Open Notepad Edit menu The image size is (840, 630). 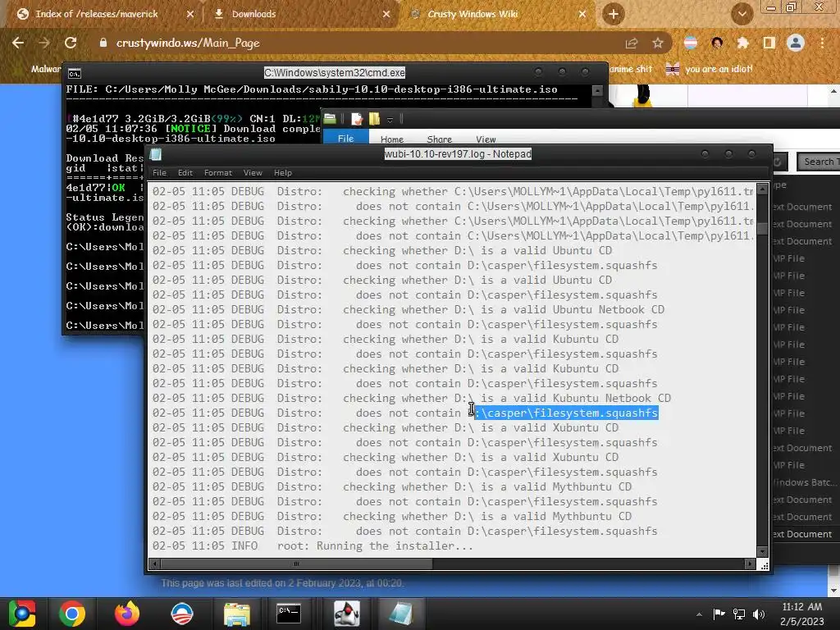[185, 172]
